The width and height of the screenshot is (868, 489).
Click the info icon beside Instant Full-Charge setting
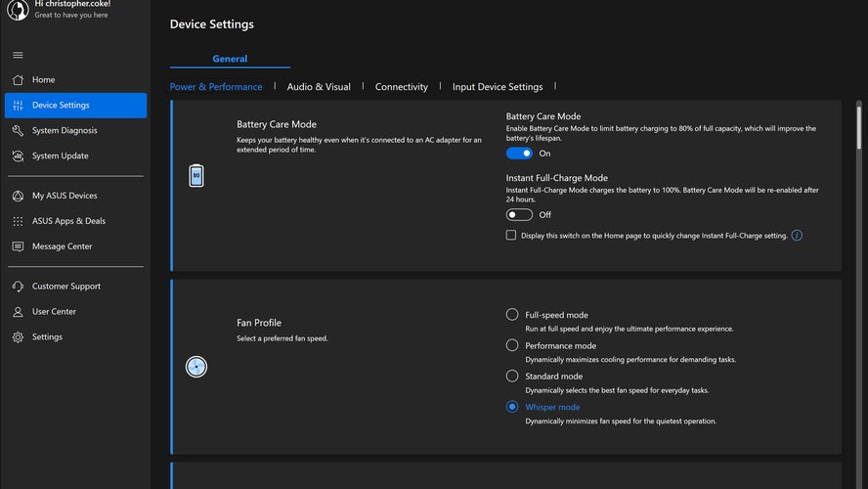[x=797, y=236]
